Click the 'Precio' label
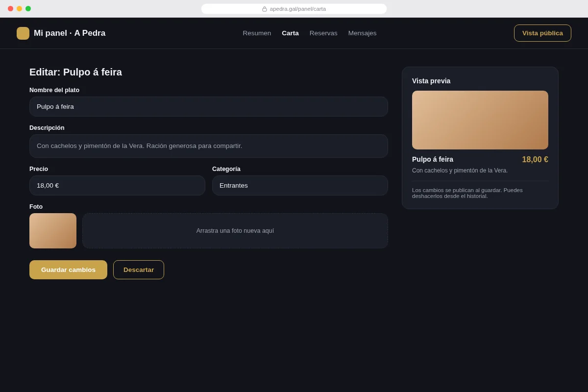This screenshot has width=588, height=392. [39, 169]
